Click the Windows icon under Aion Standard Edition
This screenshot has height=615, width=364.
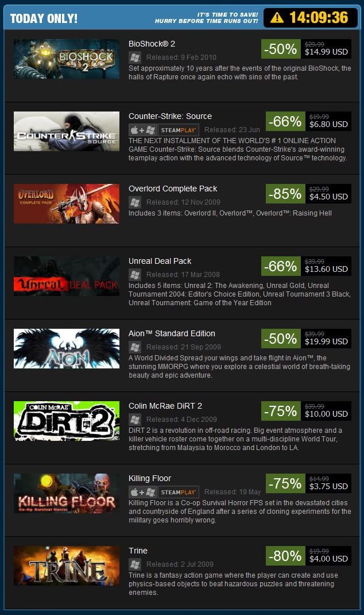click(135, 347)
